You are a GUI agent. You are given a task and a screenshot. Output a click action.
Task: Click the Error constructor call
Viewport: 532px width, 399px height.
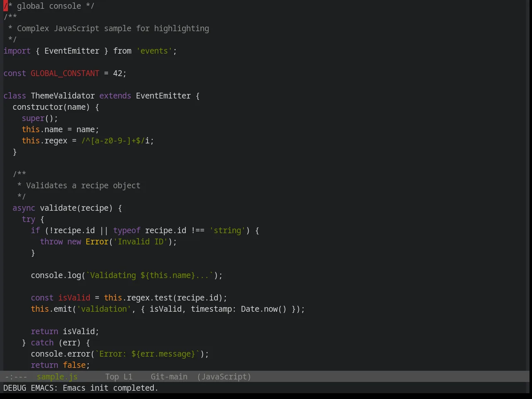point(97,241)
